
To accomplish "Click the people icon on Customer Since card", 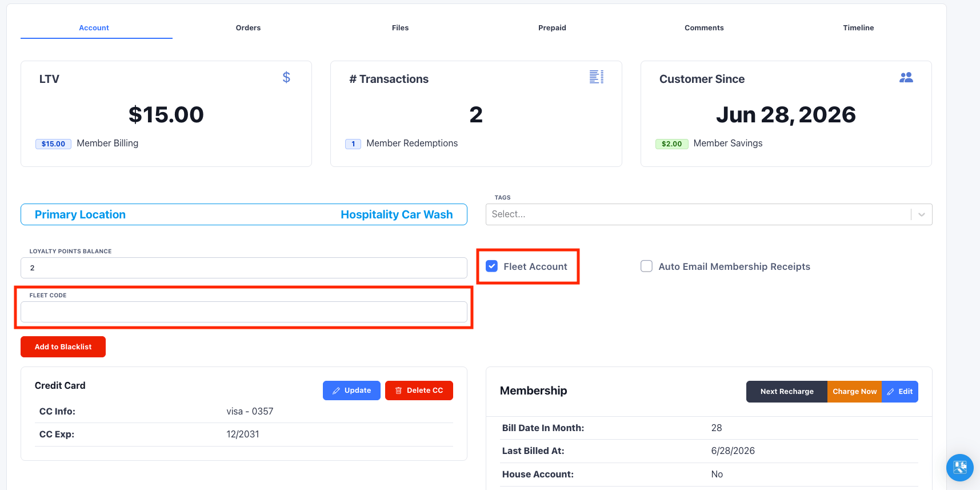I will click(x=906, y=77).
